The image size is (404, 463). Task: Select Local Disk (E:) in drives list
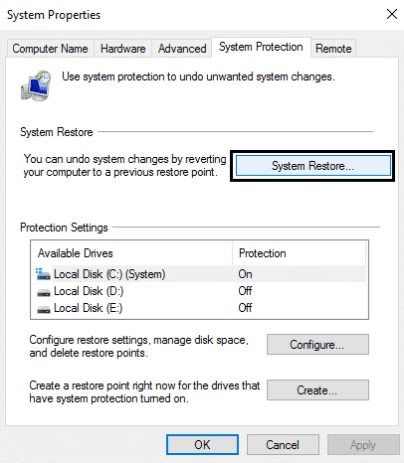click(199, 308)
